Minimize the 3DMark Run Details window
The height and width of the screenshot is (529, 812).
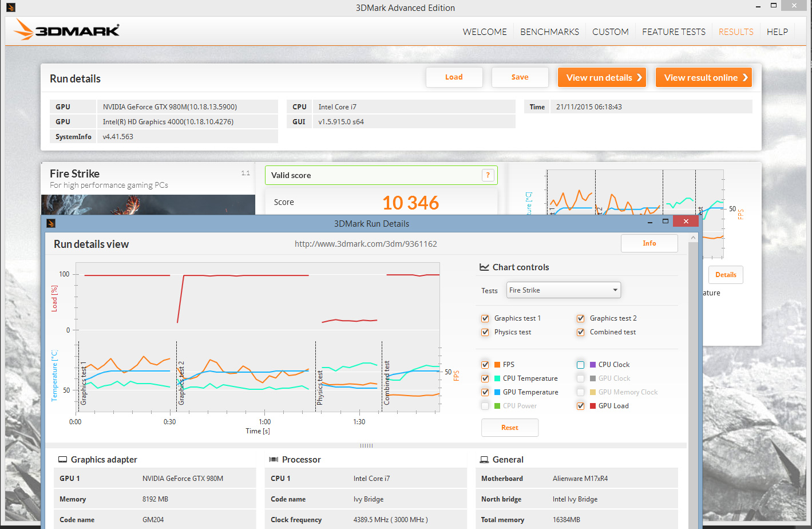(x=650, y=222)
